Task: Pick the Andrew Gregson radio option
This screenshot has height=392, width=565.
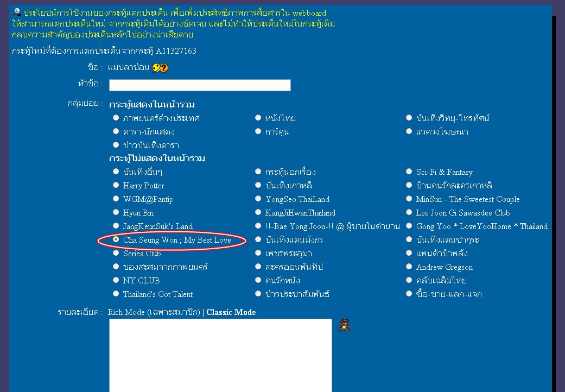Action: pos(409,267)
